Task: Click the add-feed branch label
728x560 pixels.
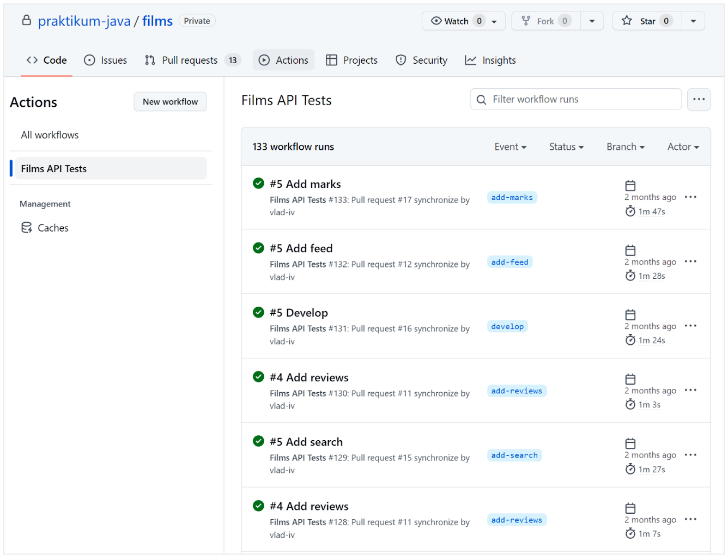Action: point(510,262)
